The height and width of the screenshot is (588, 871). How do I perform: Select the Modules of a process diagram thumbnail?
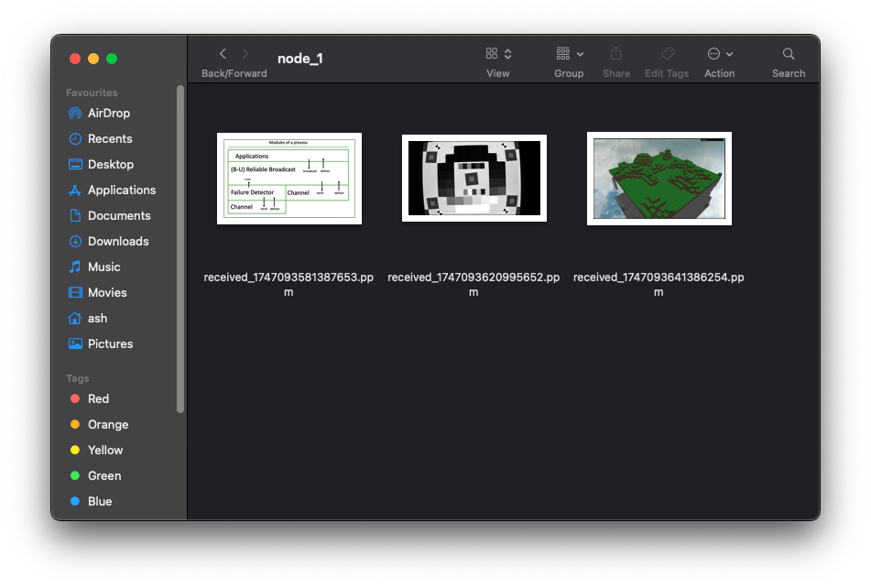pos(289,179)
